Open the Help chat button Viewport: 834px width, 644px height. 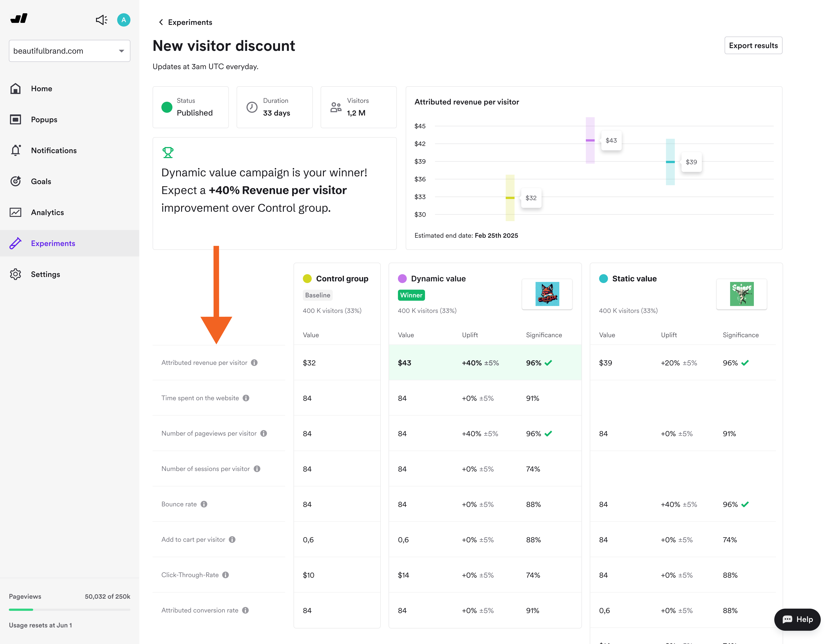[797, 619]
